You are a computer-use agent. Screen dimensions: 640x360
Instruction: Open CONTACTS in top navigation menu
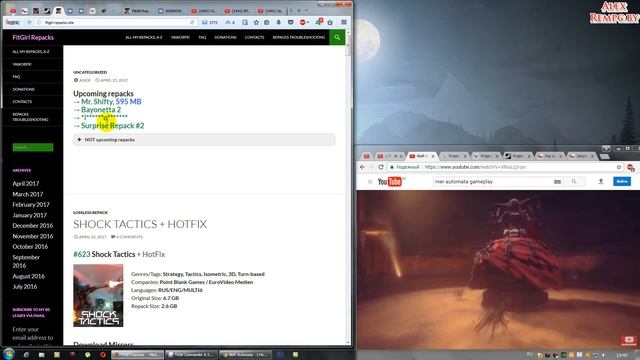(254, 37)
